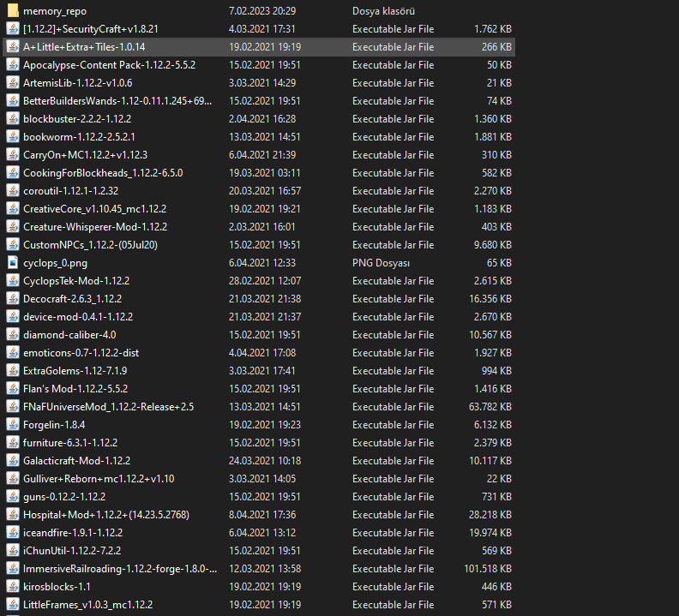Select file name CookingForBlockheads_1.12.2-6.5.0
The width and height of the screenshot is (679, 616).
coord(103,173)
